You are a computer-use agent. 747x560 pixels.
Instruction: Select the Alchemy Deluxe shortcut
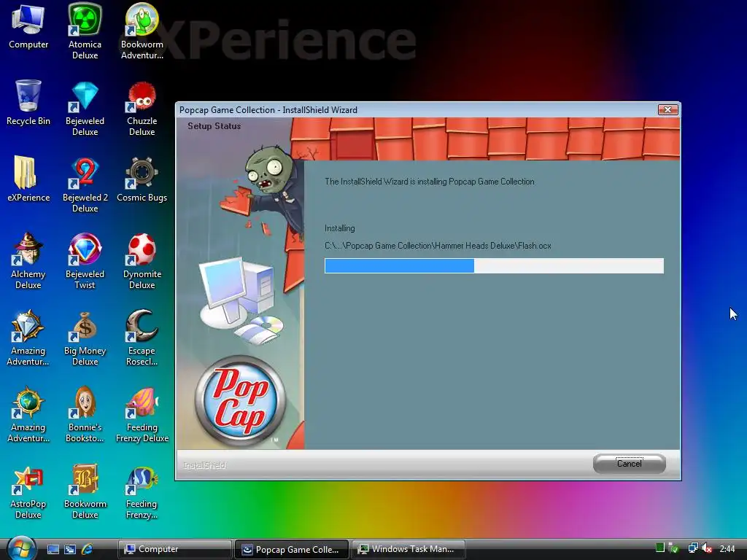point(28,261)
